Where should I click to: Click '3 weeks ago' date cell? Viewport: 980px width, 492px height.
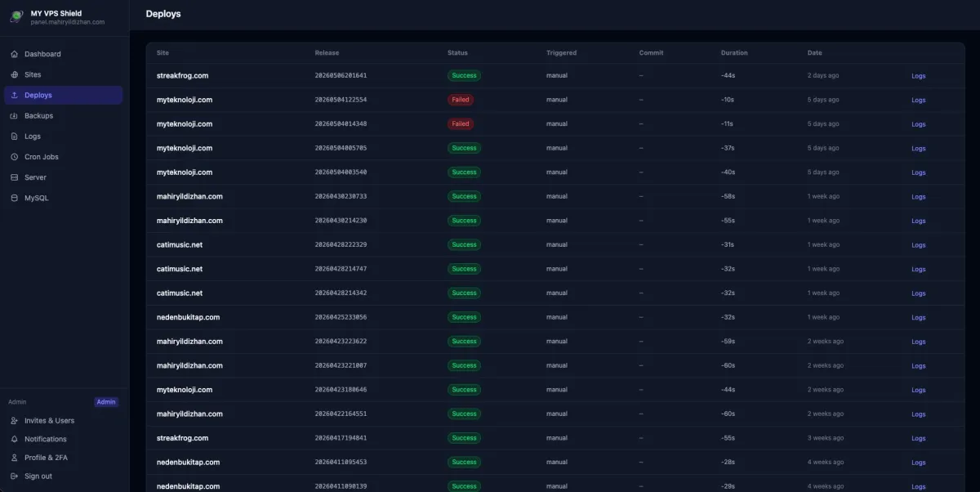(x=826, y=438)
